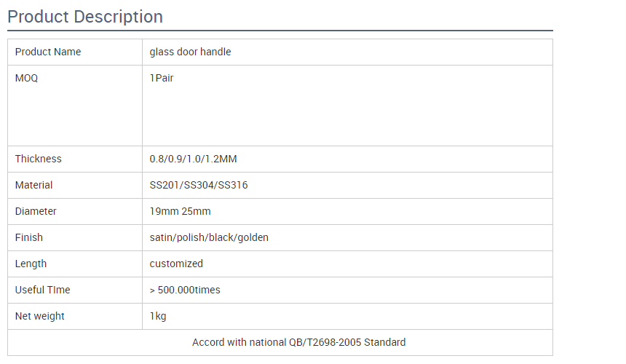The height and width of the screenshot is (364, 626).
Task: Select the Product Name label cell
Action: 48,52
